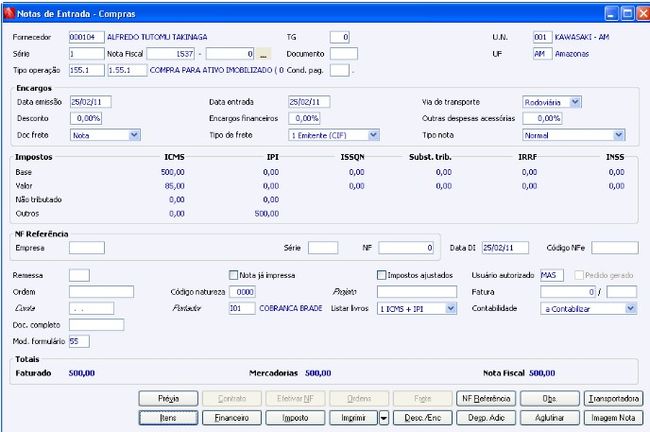Image resolution: width=650 pixels, height=432 pixels.
Task: Open the 'Doc frete' dropdown
Action: coord(134,134)
